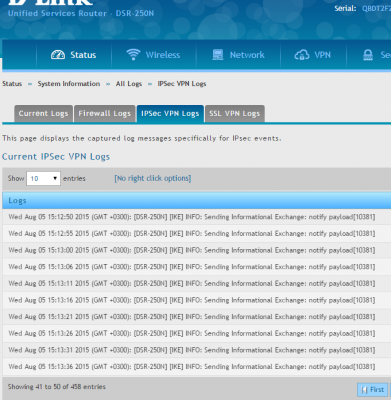Viewport: 391px width, 400px height.
Task: Open the Wireless menu
Action: pyautogui.click(x=153, y=55)
